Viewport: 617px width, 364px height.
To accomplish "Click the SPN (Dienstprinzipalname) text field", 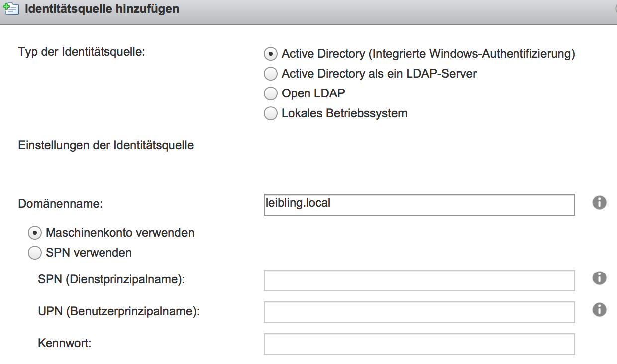I will coord(419,280).
